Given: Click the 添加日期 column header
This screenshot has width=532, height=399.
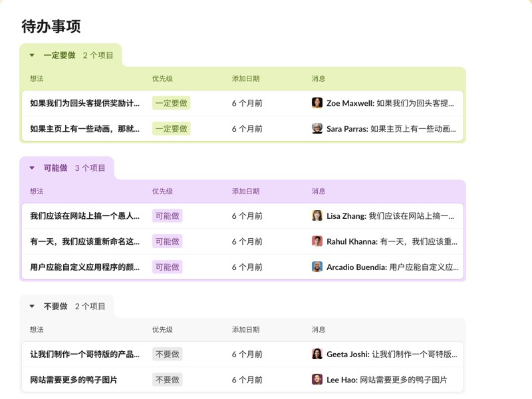Looking at the screenshot, I should (x=245, y=78).
